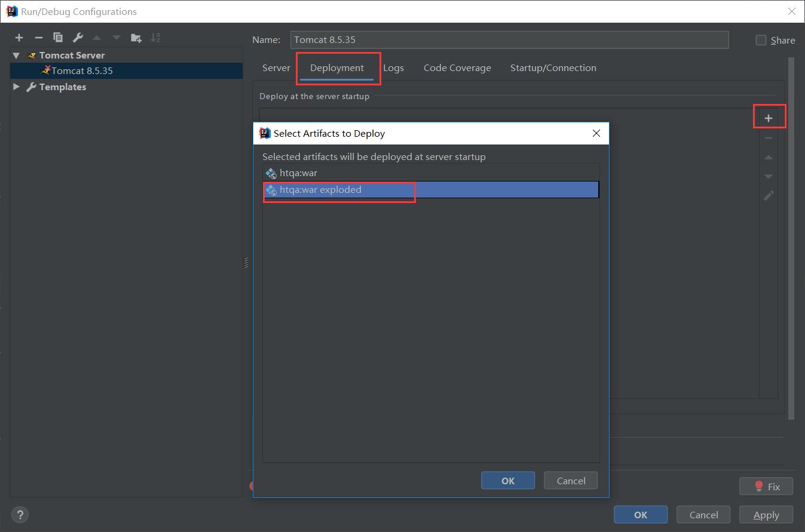Click the Fix button
This screenshot has height=532, width=805.
pyautogui.click(x=767, y=487)
